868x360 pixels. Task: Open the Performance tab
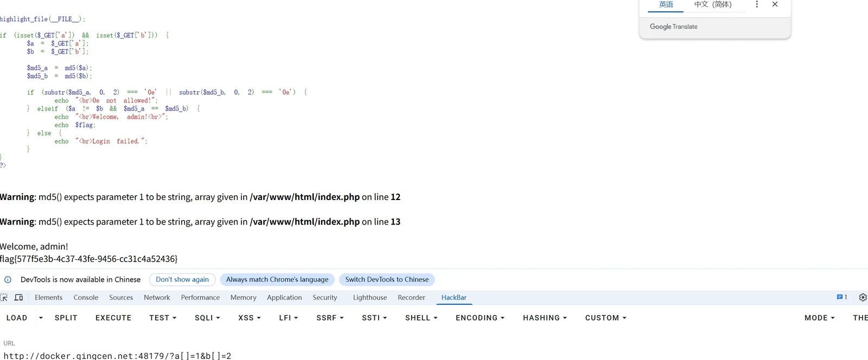[x=200, y=298]
